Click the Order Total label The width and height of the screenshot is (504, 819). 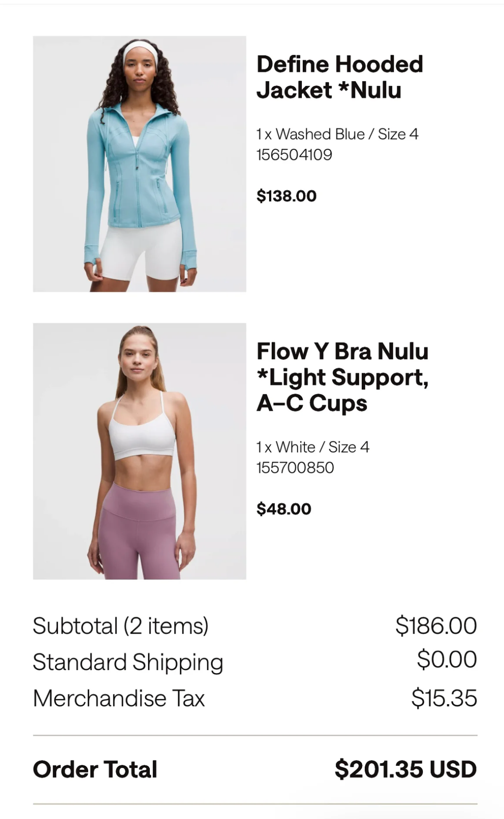[95, 769]
